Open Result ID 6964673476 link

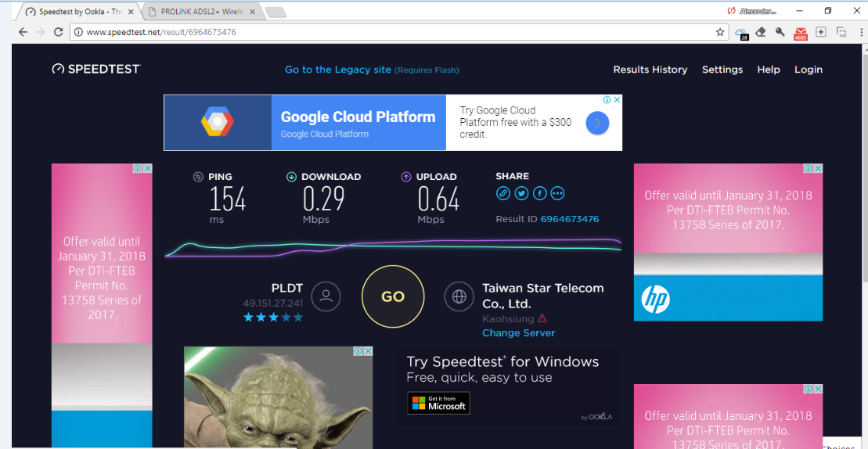570,219
